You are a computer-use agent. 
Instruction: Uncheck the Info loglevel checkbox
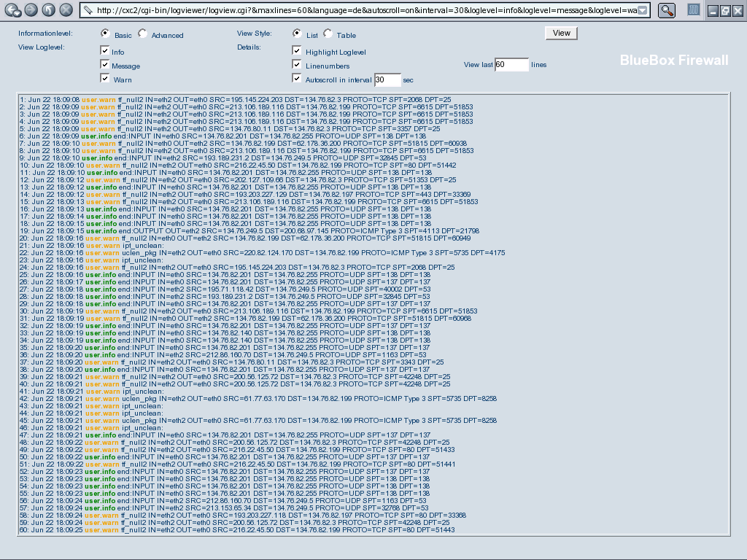[106, 51]
